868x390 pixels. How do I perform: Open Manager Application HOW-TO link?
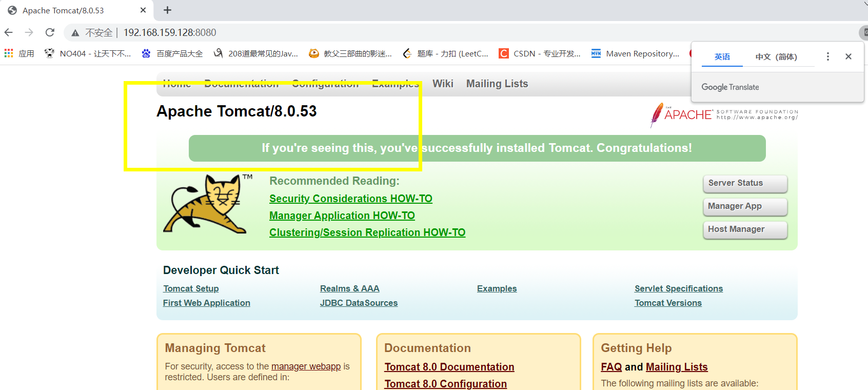point(342,216)
